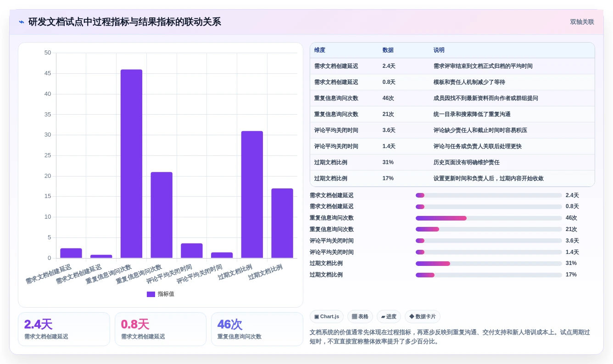The width and height of the screenshot is (613, 364).
Task: Click the text 历史页面没有明确维护责任
Action: coord(467,163)
